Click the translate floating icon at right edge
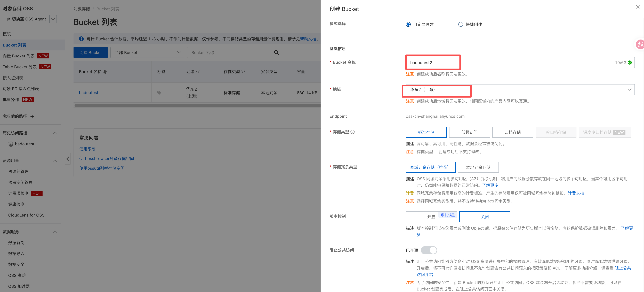This screenshot has height=292, width=644. pyautogui.click(x=640, y=44)
